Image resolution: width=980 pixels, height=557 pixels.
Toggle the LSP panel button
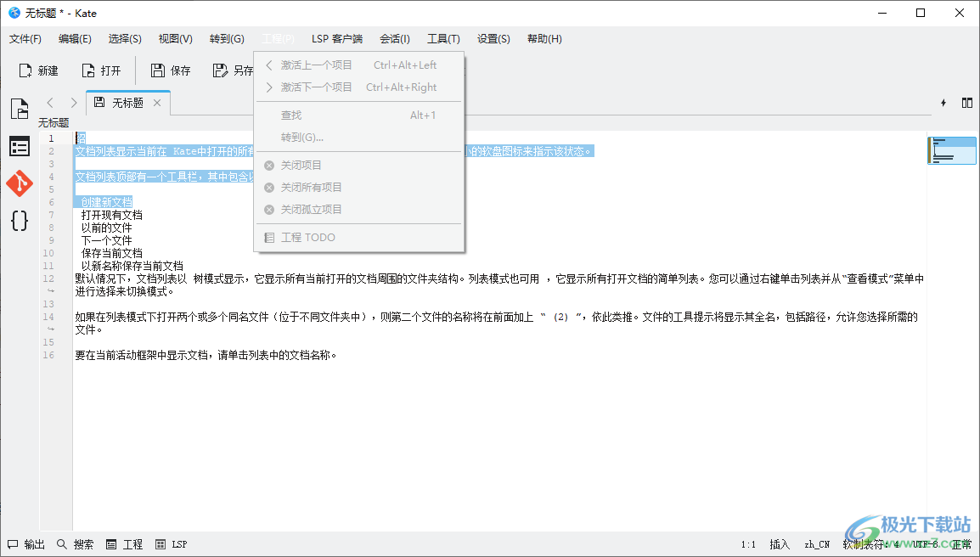pyautogui.click(x=172, y=544)
